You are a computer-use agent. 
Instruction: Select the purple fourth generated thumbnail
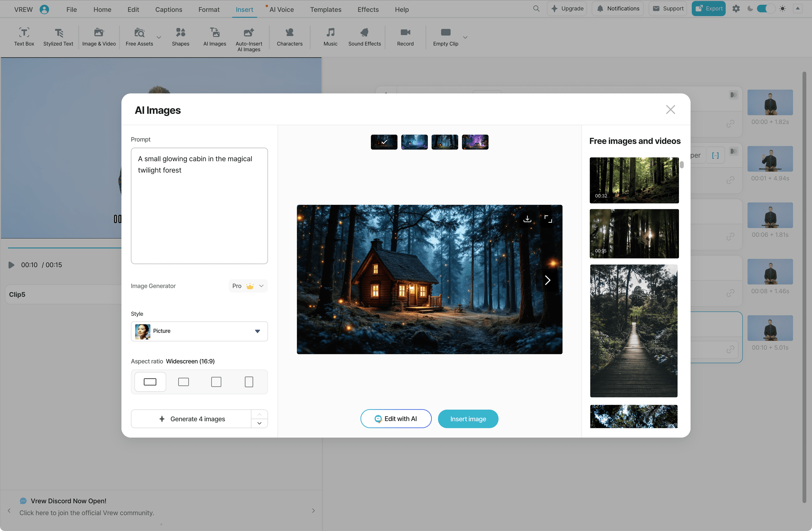click(x=475, y=142)
